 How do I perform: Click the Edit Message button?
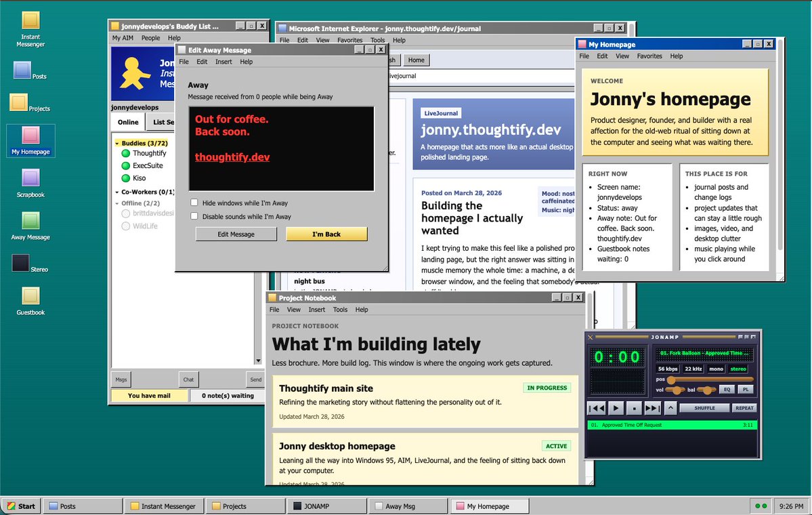(236, 234)
